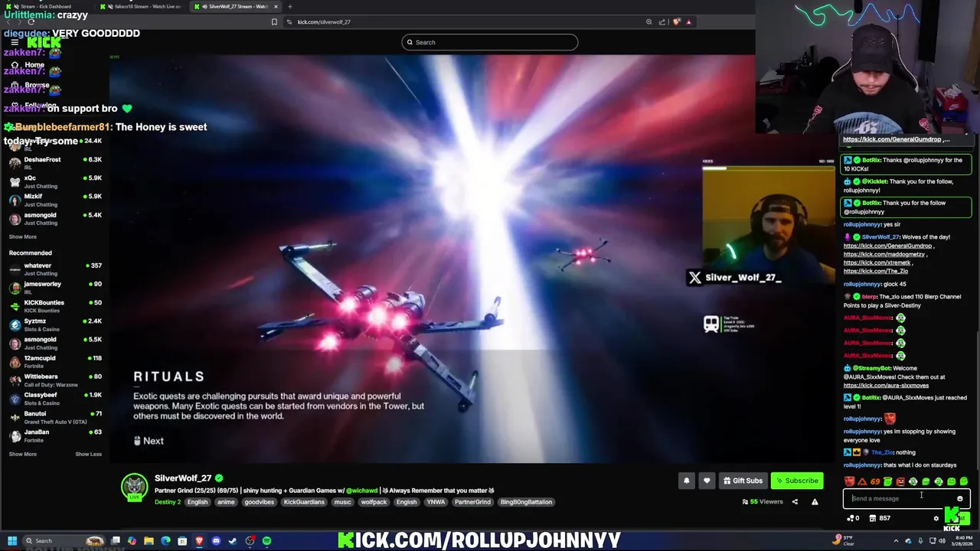The image size is (980, 551).
Task: Click the anime stream tag
Action: pyautogui.click(x=226, y=502)
